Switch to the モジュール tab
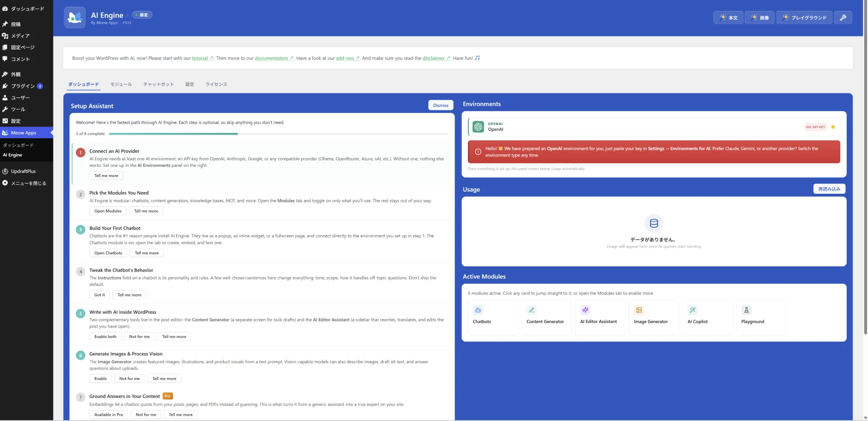 point(121,84)
